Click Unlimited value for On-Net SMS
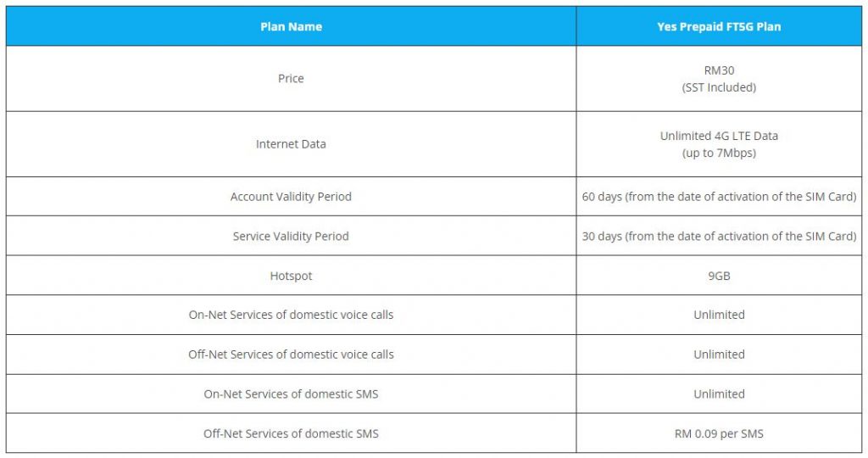The image size is (868, 458). click(719, 394)
